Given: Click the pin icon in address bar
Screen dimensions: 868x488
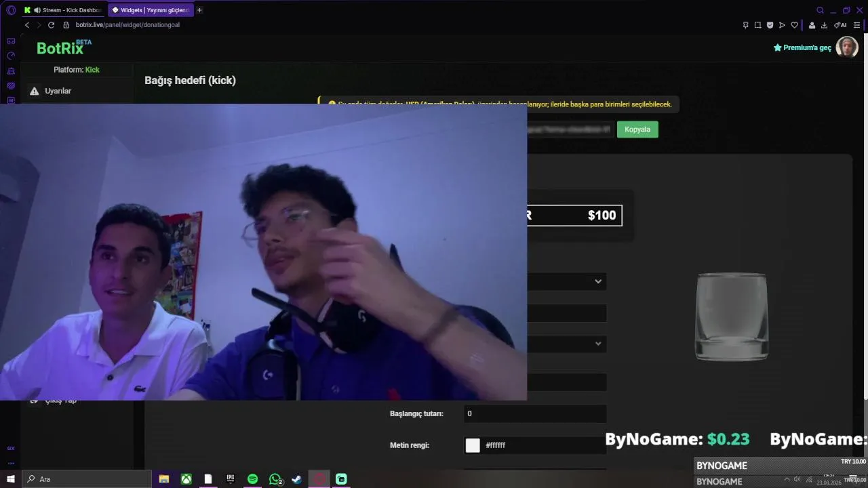Looking at the screenshot, I should click(745, 25).
